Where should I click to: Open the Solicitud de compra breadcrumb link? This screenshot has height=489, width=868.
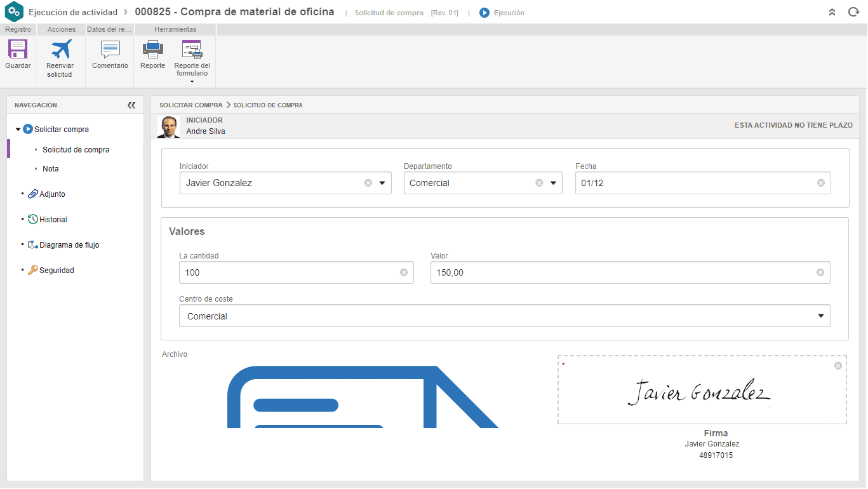pyautogui.click(x=269, y=105)
